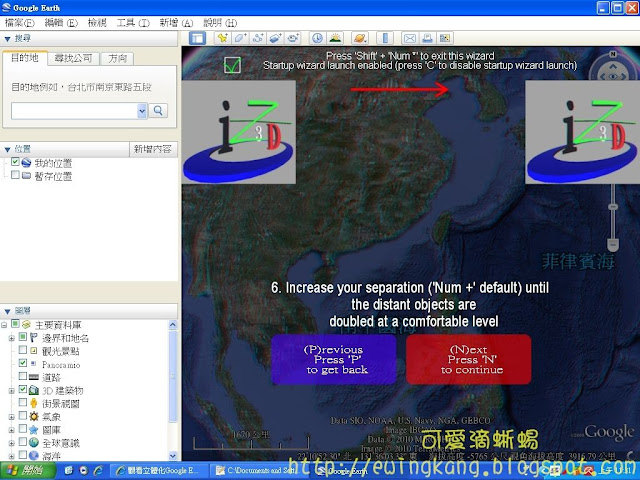Collapse the 搜尋 panel triangle

pos(7,39)
